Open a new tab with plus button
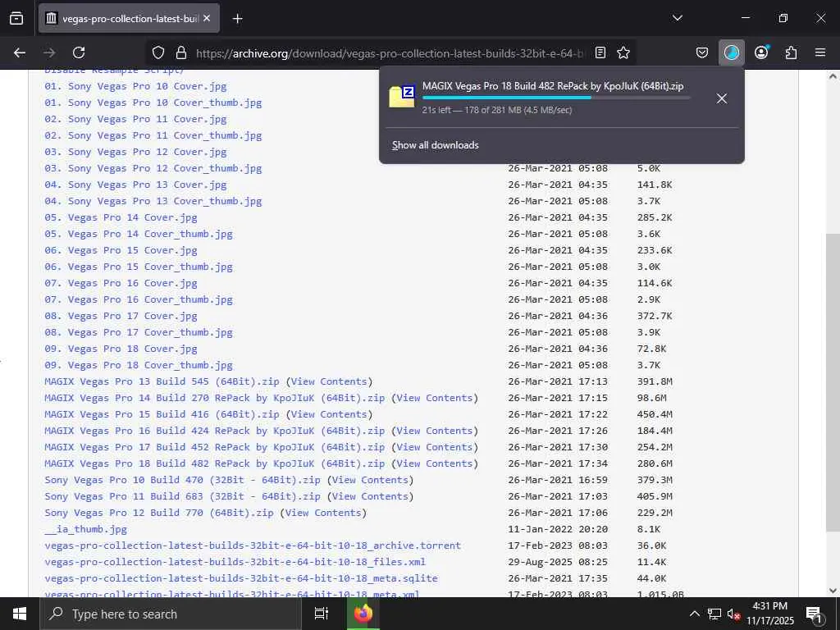This screenshot has width=840, height=630. pyautogui.click(x=238, y=19)
